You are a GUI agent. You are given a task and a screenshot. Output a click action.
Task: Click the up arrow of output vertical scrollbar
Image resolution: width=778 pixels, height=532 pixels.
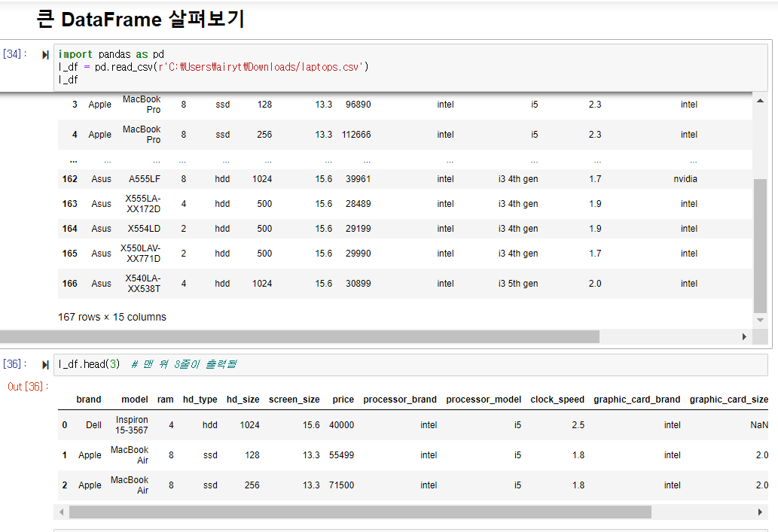[760, 101]
